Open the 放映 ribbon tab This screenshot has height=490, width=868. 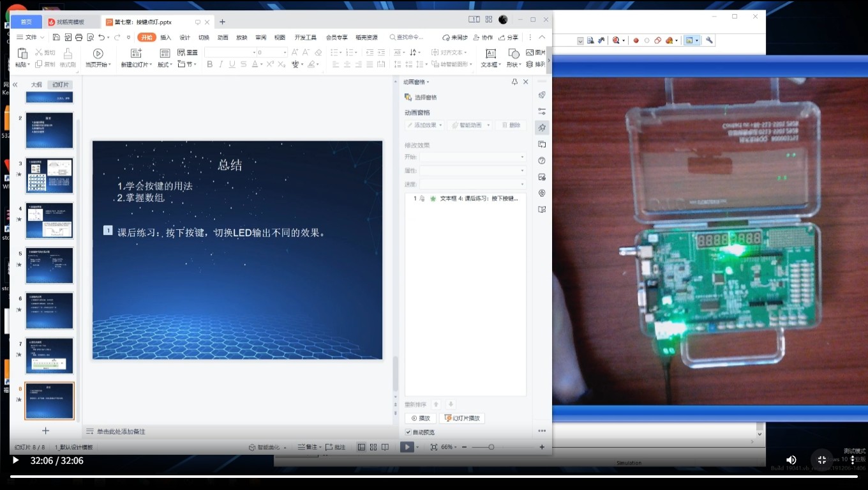tap(242, 38)
